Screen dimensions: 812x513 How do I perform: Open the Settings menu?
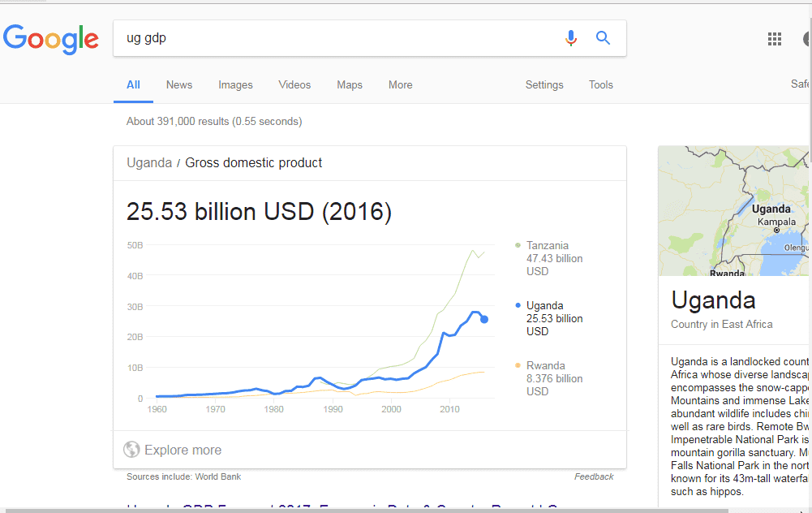click(x=544, y=85)
